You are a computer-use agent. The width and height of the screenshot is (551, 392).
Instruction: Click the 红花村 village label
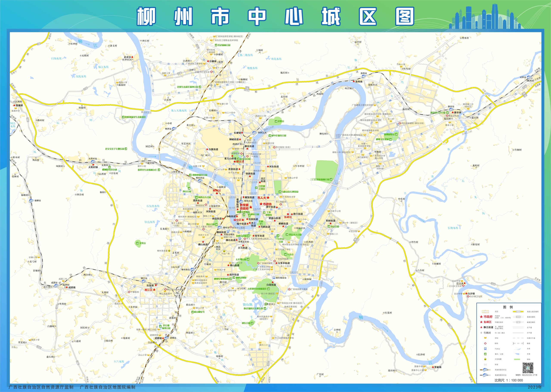tap(388, 313)
